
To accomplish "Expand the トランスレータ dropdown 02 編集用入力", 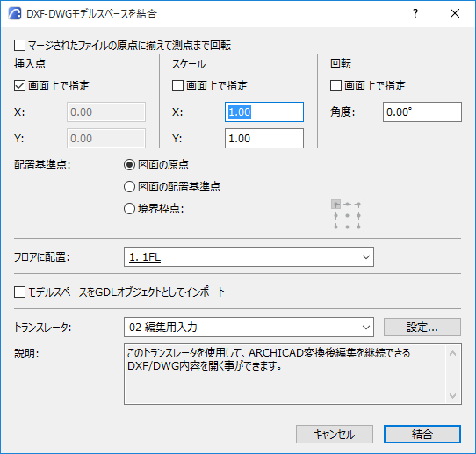I will point(249,328).
